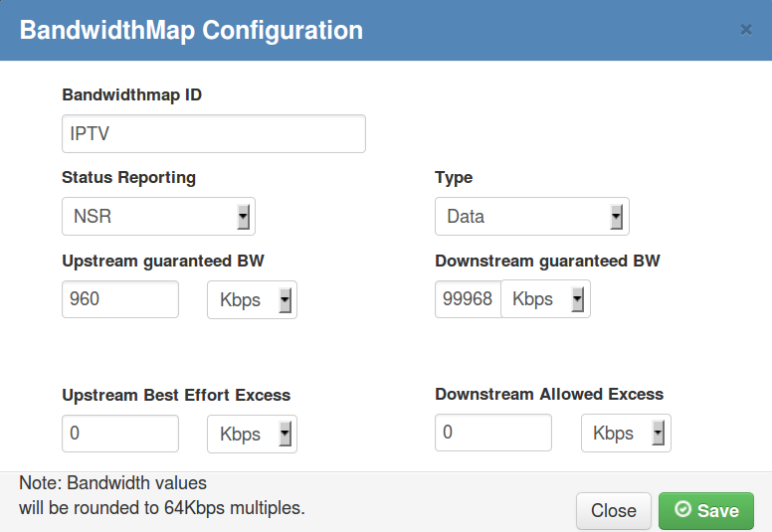Click the Downstream Allowed Excess label
Viewport: 772px width, 532px height.
click(x=549, y=394)
